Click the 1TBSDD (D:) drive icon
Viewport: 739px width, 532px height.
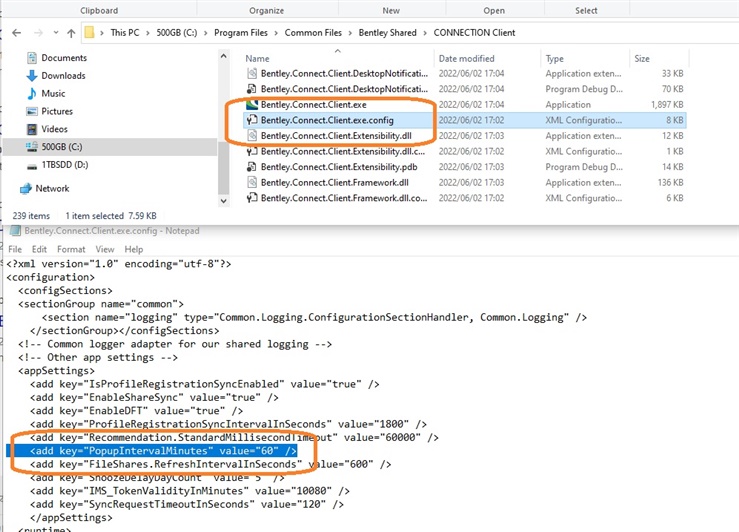[32, 166]
